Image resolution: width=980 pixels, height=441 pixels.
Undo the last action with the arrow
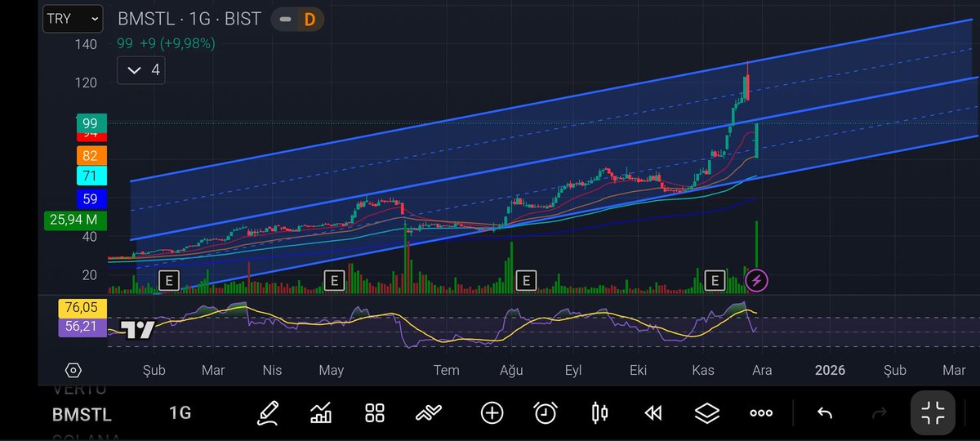tap(826, 413)
